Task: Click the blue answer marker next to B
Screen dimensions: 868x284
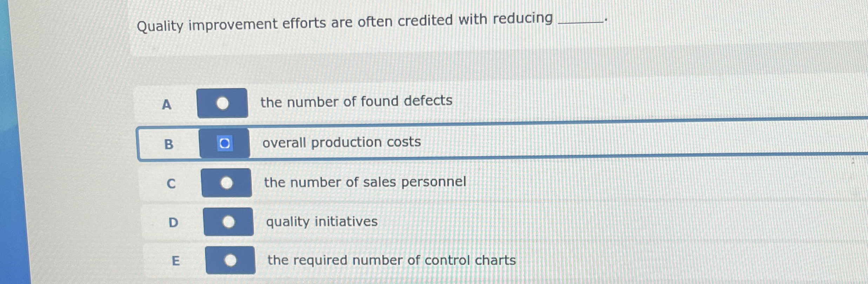Action: [226, 143]
